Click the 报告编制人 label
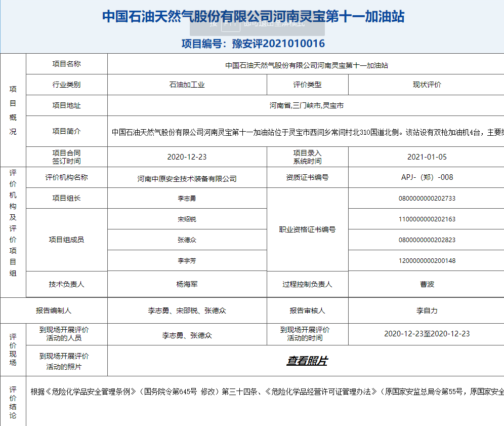 [54, 311]
